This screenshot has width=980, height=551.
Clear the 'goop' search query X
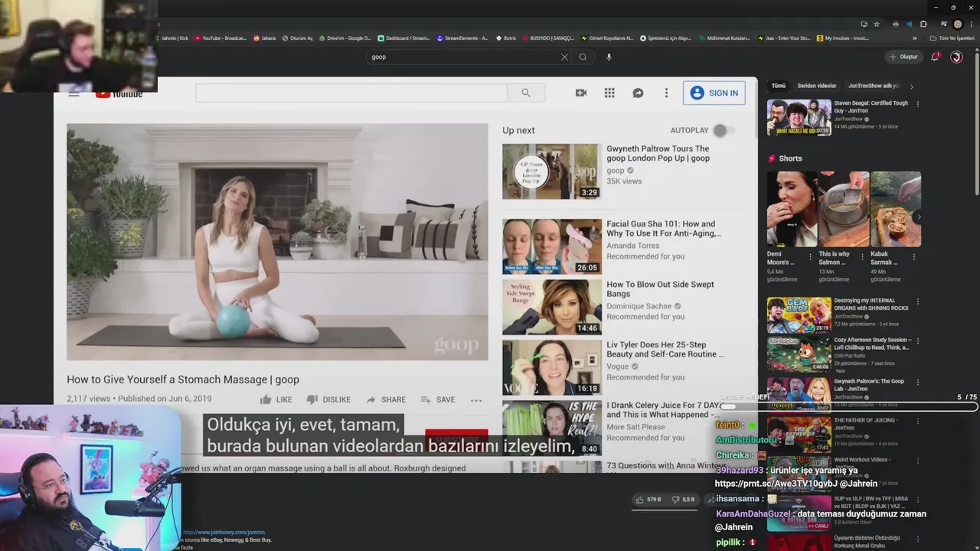[x=564, y=57]
